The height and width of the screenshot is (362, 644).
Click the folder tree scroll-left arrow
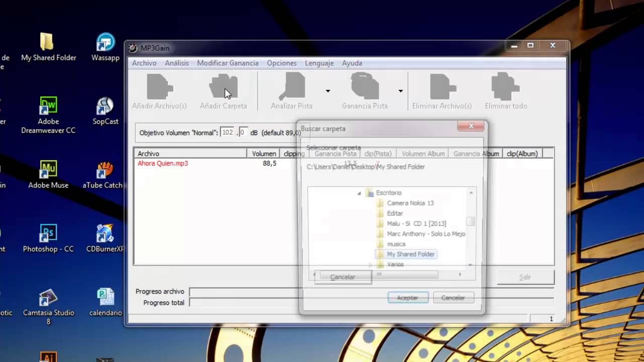tap(315, 275)
